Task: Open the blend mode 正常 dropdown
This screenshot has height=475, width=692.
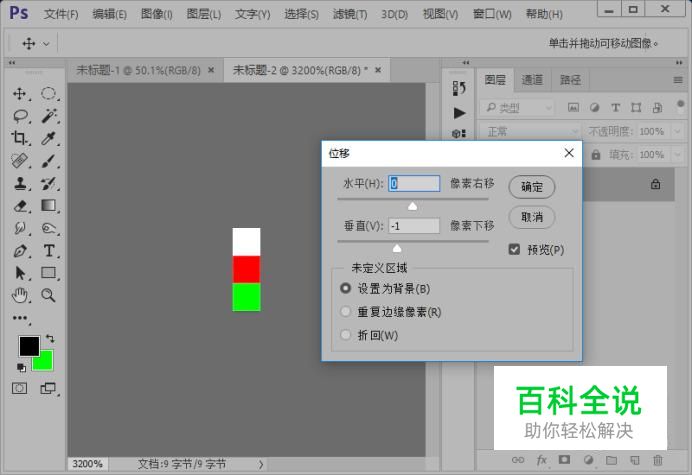Action: click(x=532, y=131)
